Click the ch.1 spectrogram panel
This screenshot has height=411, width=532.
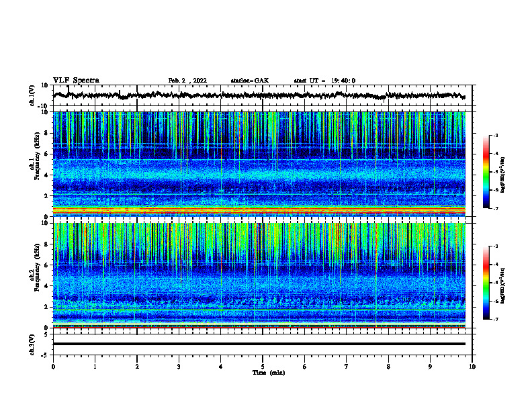pyautogui.click(x=259, y=164)
